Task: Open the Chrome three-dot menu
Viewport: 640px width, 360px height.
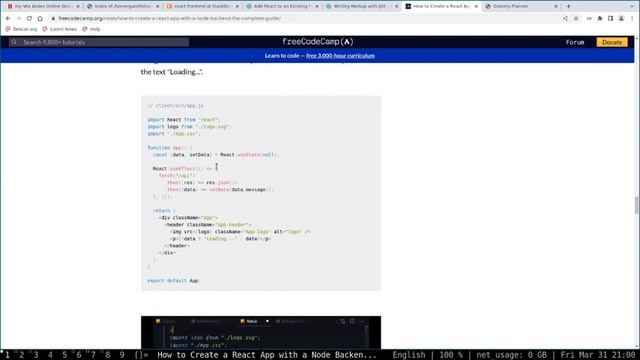Action: 632,18
